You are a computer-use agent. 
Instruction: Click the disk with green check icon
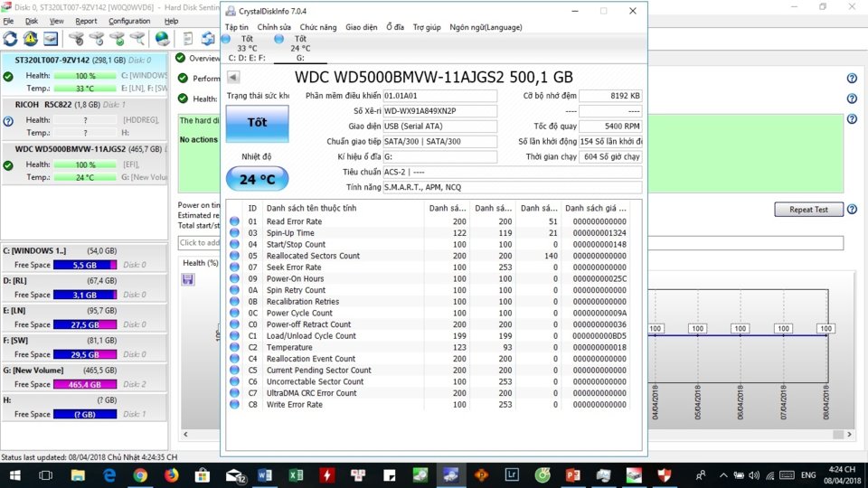click(118, 39)
